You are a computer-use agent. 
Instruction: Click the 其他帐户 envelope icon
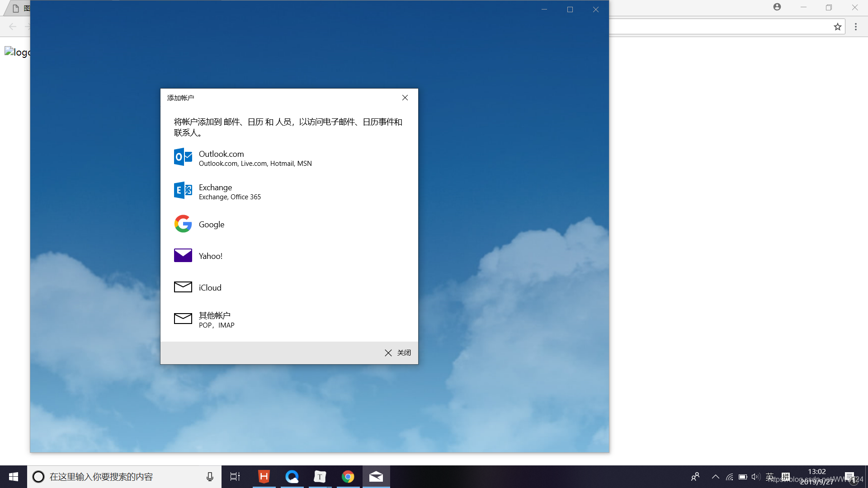click(x=183, y=319)
